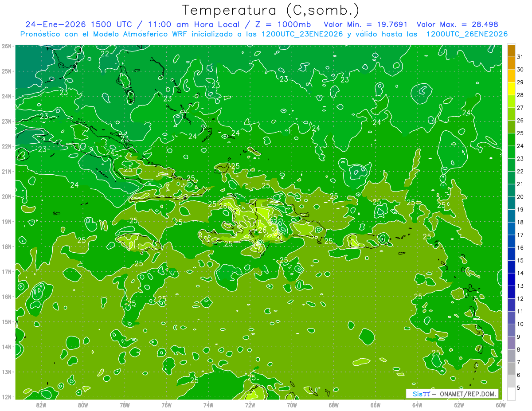Screen dimensions: 532x411
Task: Click the '78W' longitude axis label
Action: (125, 405)
